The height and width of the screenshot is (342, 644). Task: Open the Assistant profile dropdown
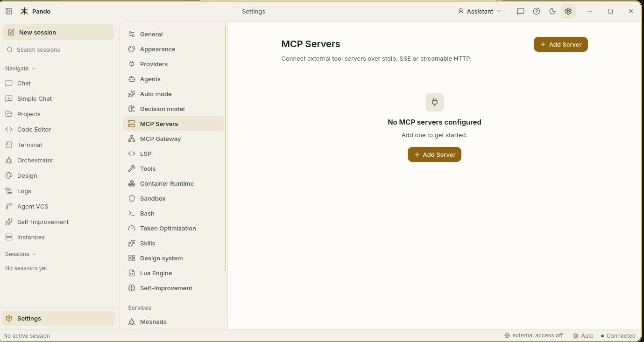coord(480,11)
